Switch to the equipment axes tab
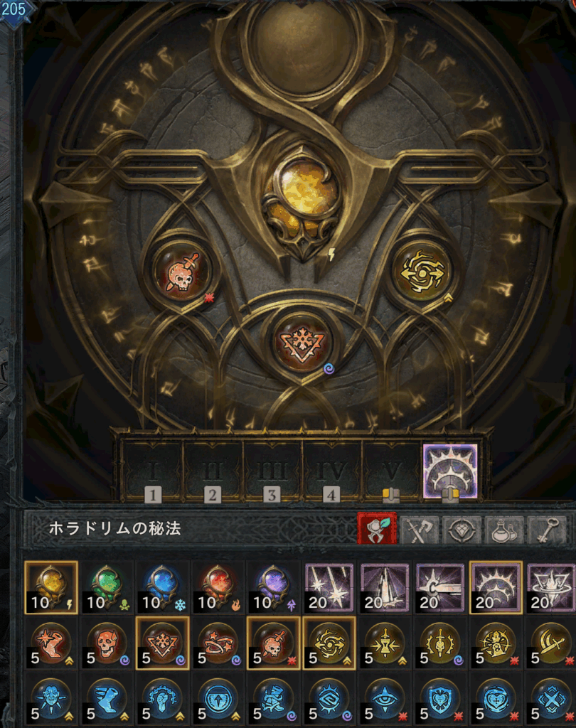The width and height of the screenshot is (576, 728). click(420, 529)
